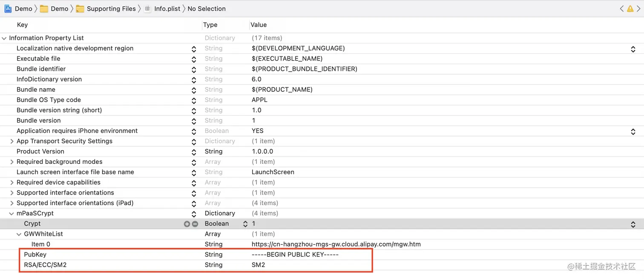Click the yellow warning issue icon
Screen dimensions: 644x279
(630, 9)
